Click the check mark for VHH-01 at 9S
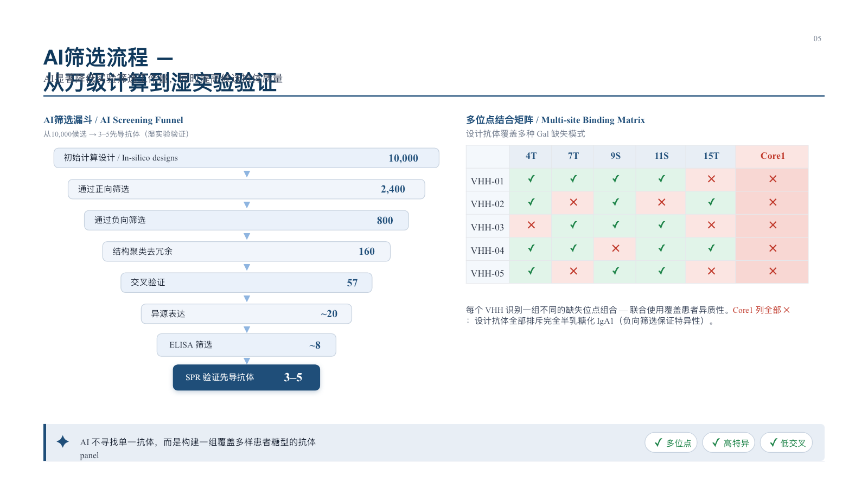This screenshot has width=868, height=488. pos(616,179)
